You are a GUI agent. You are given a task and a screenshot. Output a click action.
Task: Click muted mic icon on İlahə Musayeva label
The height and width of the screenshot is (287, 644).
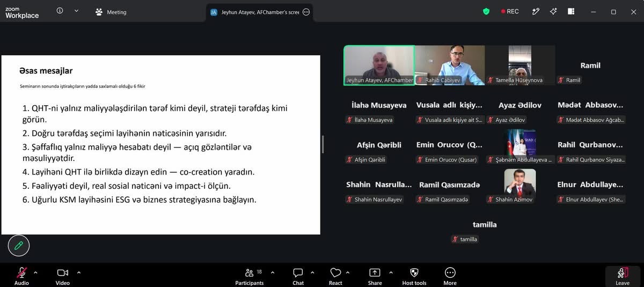coord(349,120)
